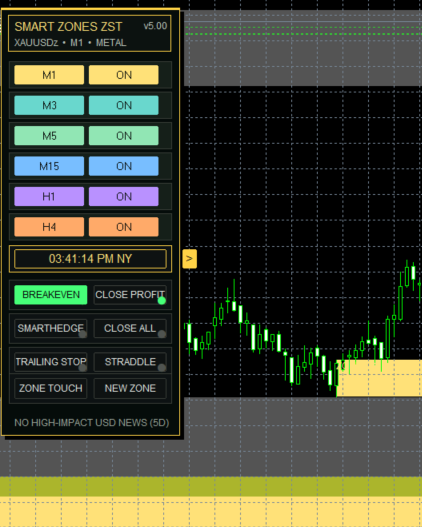Collapse the panel with the yellow arrow

point(189,259)
